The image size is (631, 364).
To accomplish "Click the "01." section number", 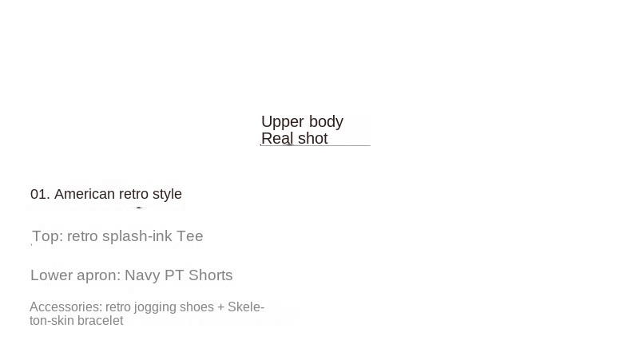I will point(40,194).
